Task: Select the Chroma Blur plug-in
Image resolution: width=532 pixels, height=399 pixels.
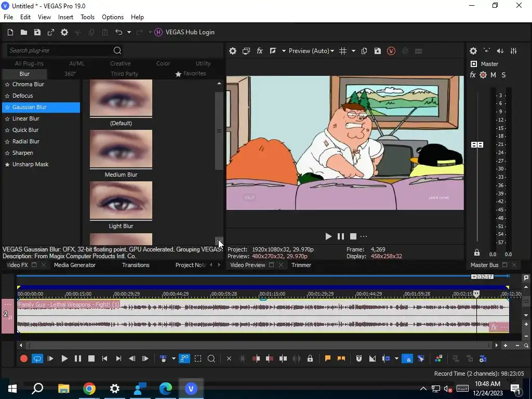Action: tap(28, 84)
